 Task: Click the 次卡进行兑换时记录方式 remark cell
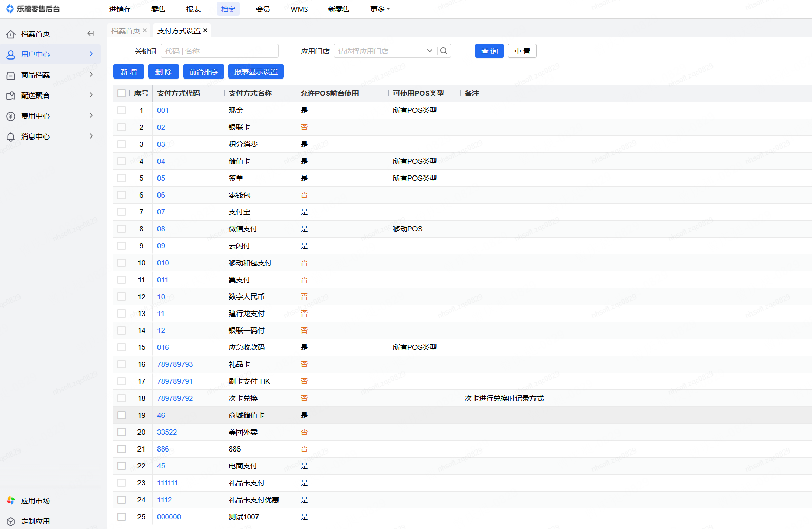[x=504, y=398]
